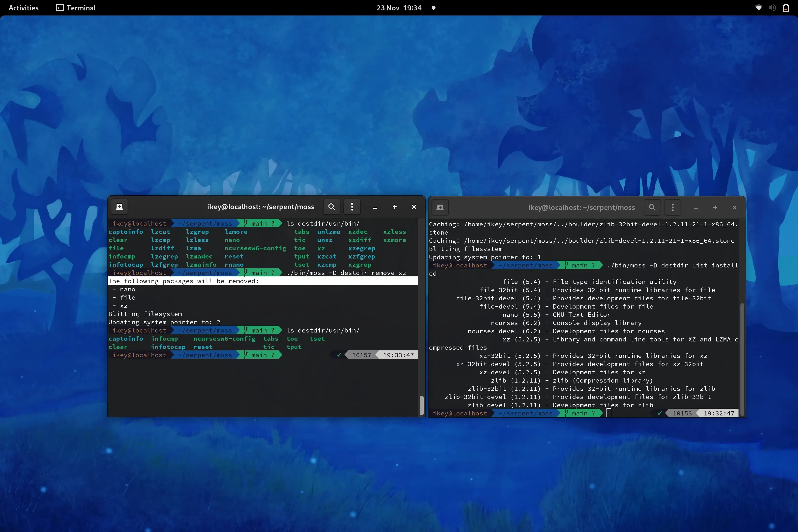Image resolution: width=798 pixels, height=532 pixels.
Task: Click 'file (5.4) - File type identification utility' line
Action: (x=589, y=282)
